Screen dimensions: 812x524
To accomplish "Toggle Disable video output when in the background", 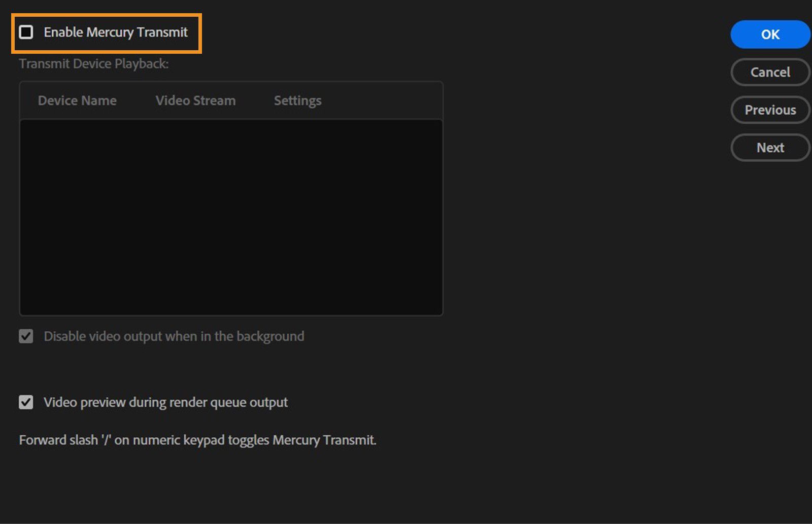I will (26, 336).
